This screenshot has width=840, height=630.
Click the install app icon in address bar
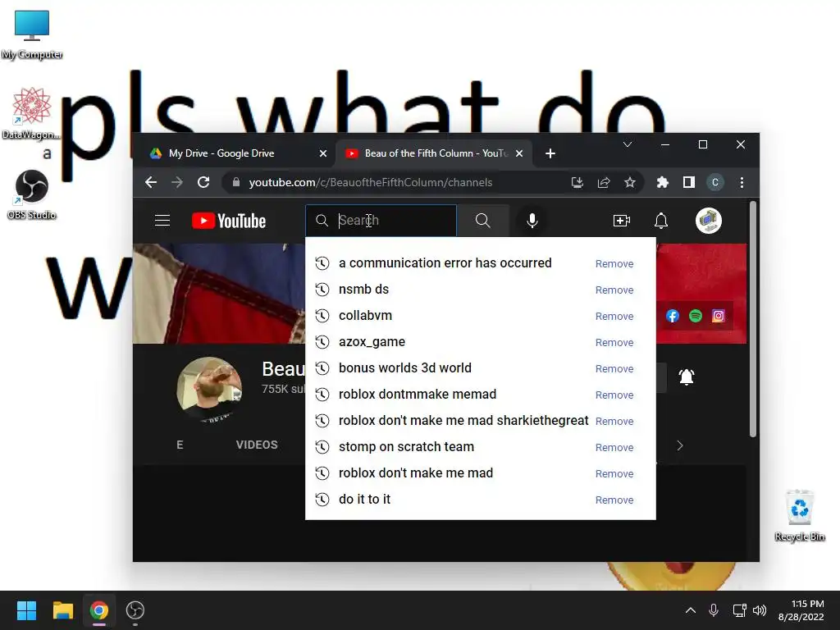click(x=577, y=182)
